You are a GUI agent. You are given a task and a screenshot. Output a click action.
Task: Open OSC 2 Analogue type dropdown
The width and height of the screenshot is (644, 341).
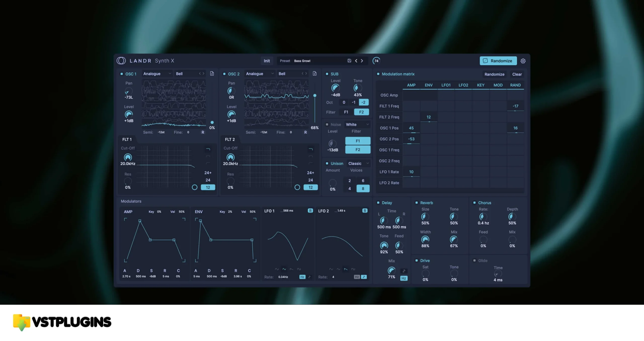tap(260, 74)
